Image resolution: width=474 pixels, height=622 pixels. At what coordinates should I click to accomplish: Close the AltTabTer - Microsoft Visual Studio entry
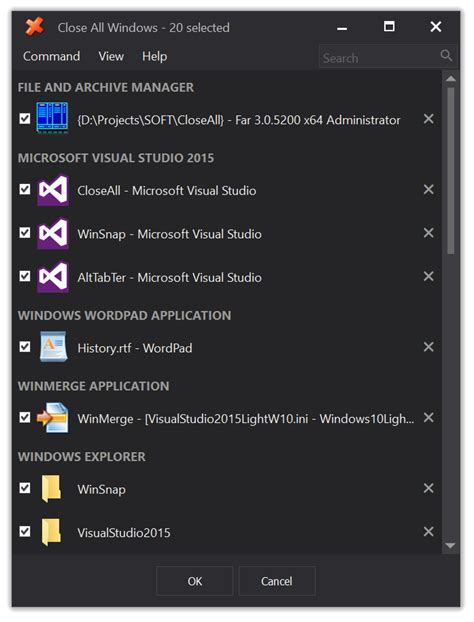pyautogui.click(x=428, y=276)
